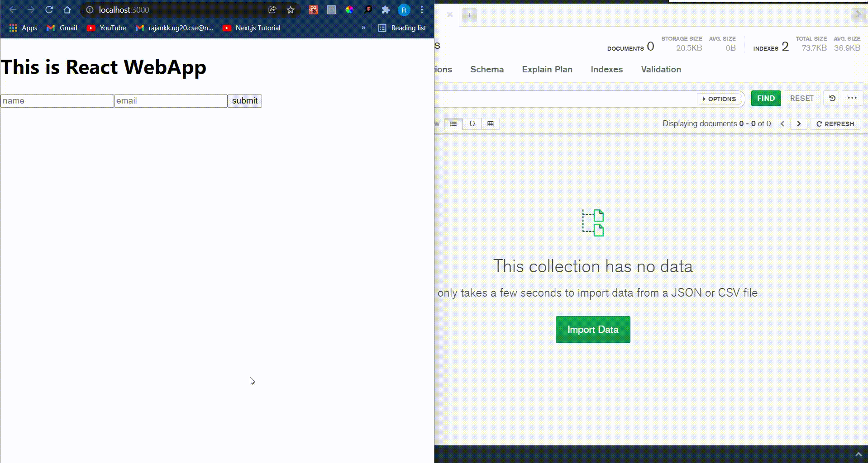Select the list view for documents
This screenshot has height=463, width=868.
[453, 123]
